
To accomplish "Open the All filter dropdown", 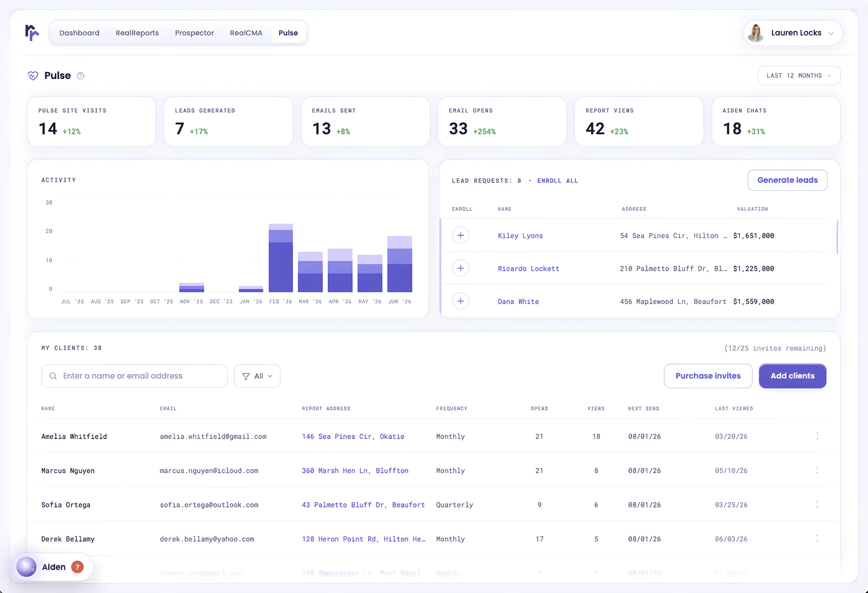I will (x=257, y=376).
